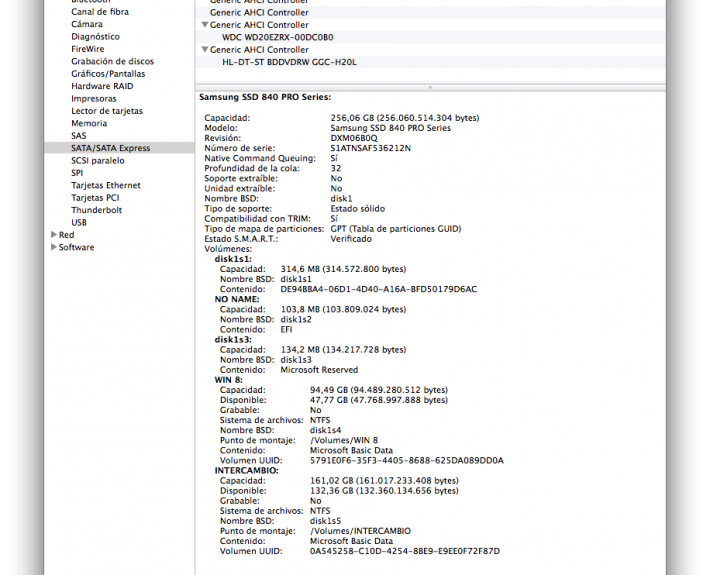Expand the Software section in sidebar
Screen dimensions: 710x575
pos(54,247)
